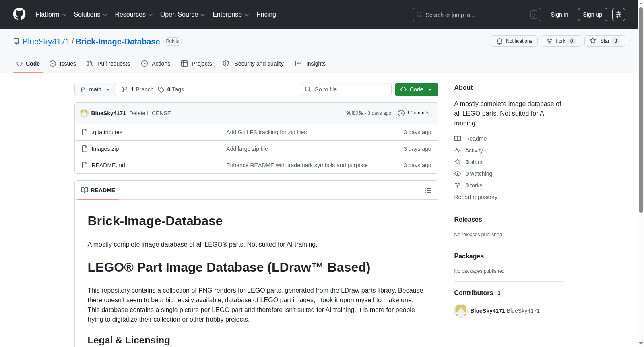
Task: Expand the Open Source menu
Action: (x=183, y=15)
